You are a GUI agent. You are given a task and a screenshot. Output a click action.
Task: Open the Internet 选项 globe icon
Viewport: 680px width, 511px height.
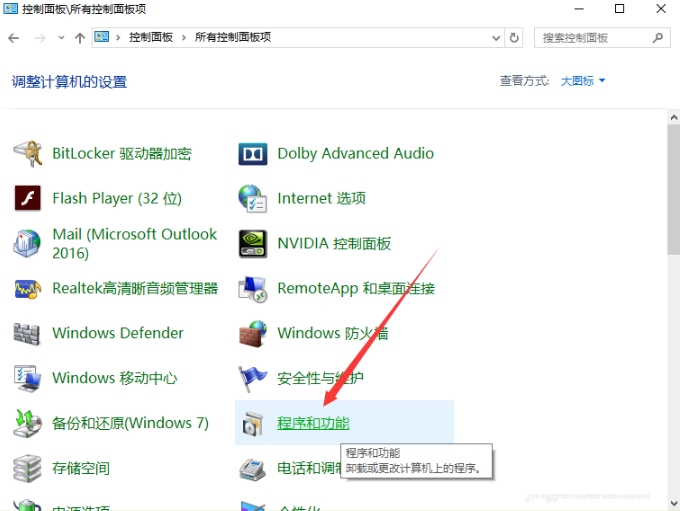(253, 198)
